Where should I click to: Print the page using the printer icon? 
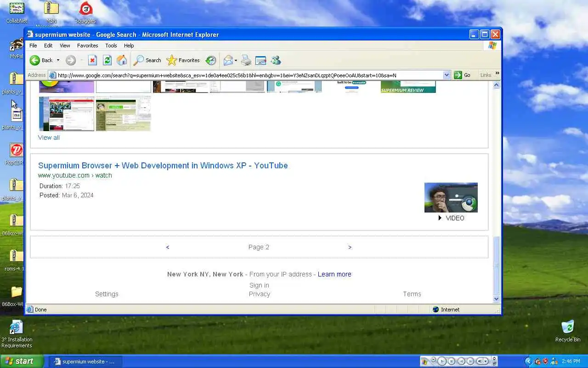246,60
